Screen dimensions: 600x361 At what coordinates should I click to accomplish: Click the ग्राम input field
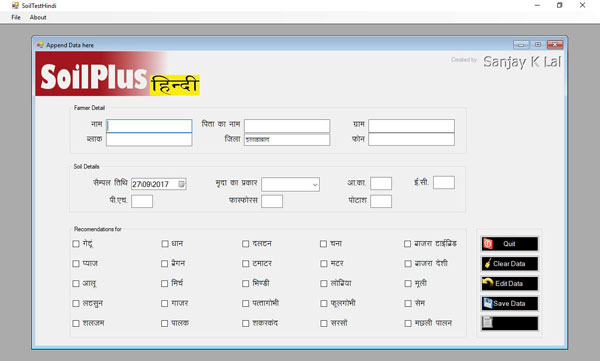pyautogui.click(x=411, y=126)
